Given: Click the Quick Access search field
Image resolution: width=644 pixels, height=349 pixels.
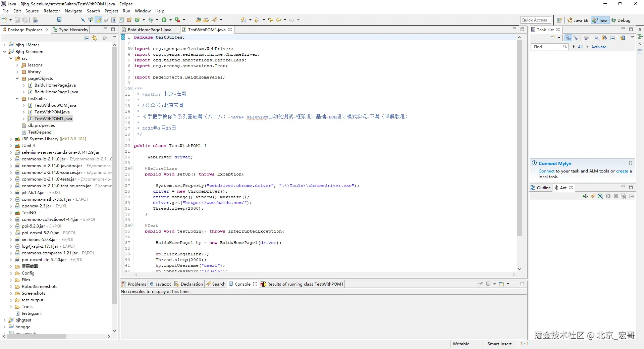Looking at the screenshot, I should tap(535, 20).
